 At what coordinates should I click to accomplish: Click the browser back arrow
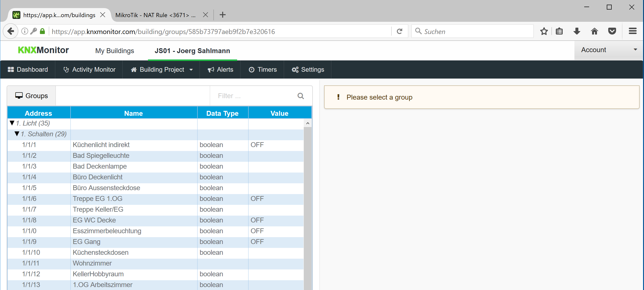[11, 32]
